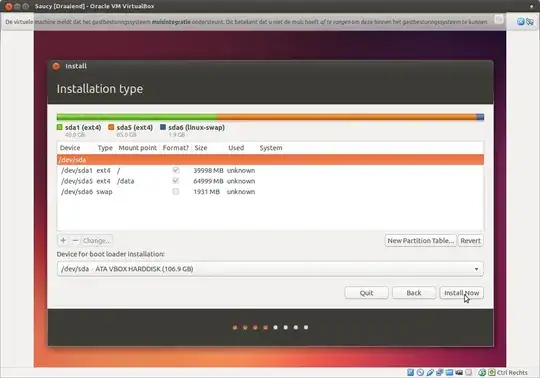Select the blue sda6 segment in partition bar

(x=480, y=117)
